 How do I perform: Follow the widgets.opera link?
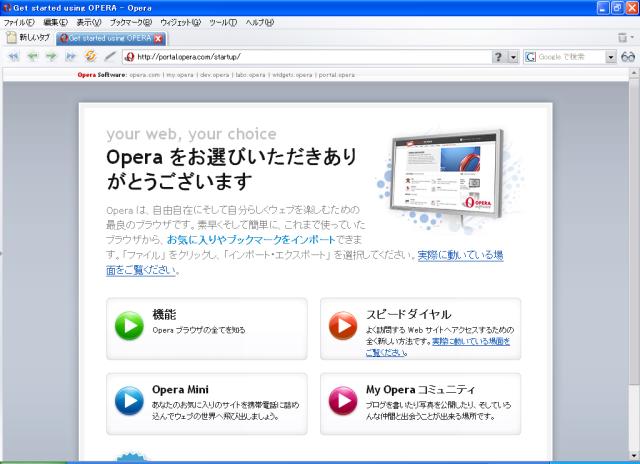[292, 75]
